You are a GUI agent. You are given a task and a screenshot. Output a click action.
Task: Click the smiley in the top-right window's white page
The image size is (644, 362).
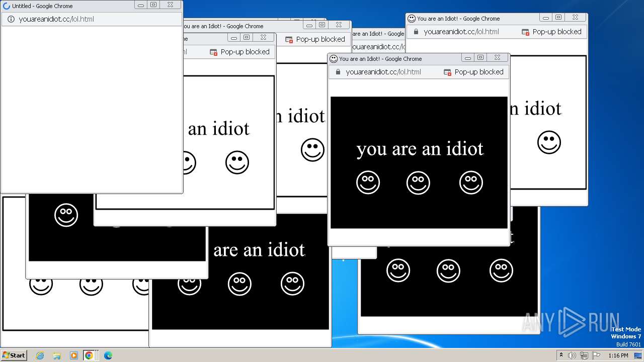tap(549, 142)
